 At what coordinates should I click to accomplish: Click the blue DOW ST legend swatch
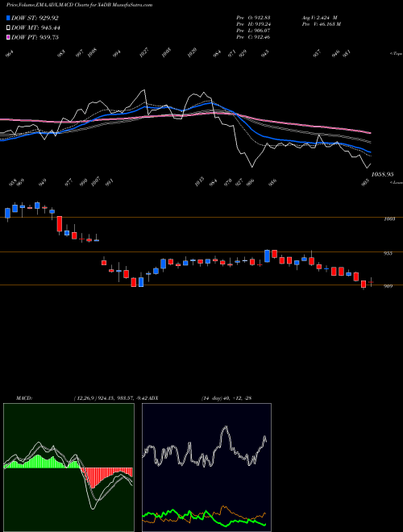click(x=8, y=18)
